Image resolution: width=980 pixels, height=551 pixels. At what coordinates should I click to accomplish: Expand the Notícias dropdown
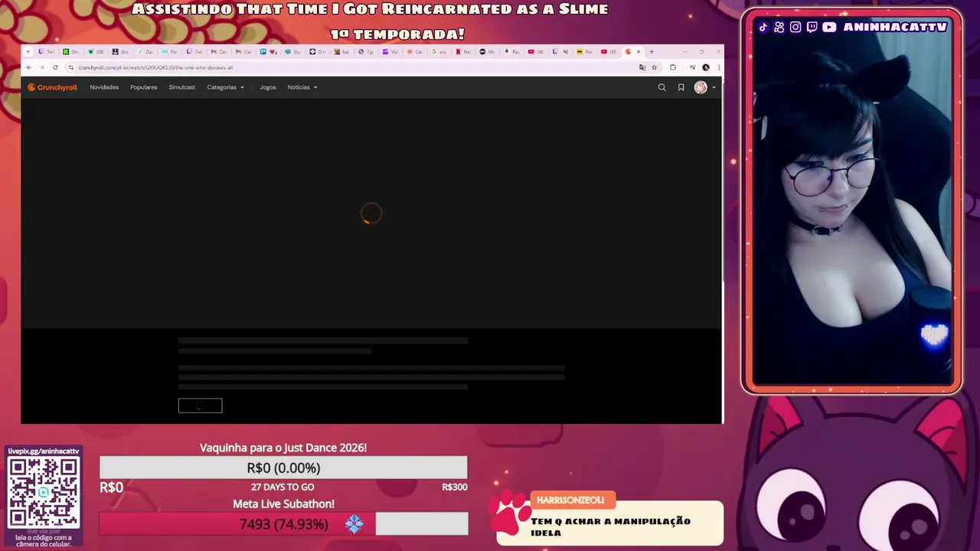tap(302, 87)
